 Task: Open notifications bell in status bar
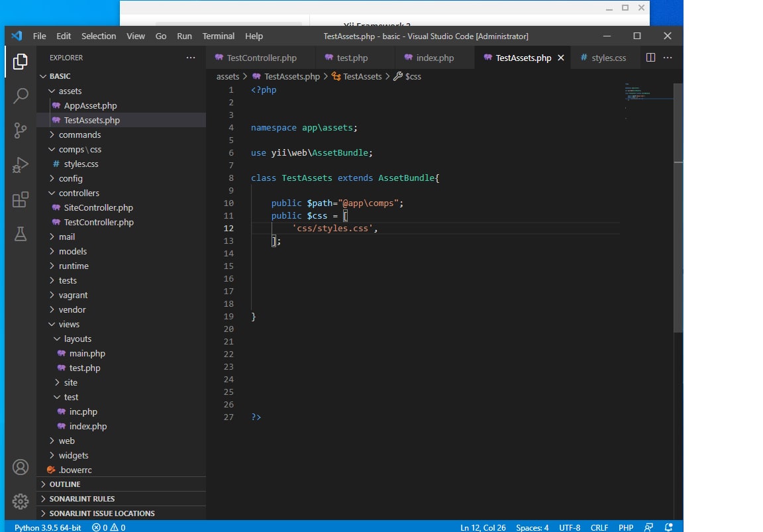(x=668, y=527)
